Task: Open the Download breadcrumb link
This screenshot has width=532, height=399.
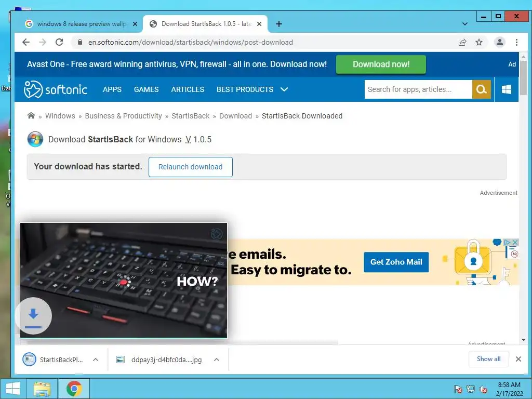Action: [x=235, y=116]
